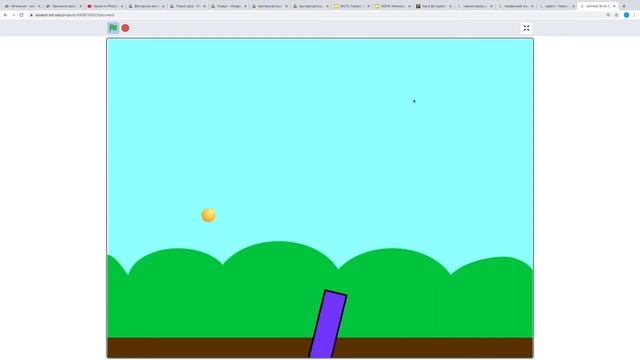Screen dimensions: 640x360
Task: Switch to the tab with dark square icon
Action: coord(433,6)
